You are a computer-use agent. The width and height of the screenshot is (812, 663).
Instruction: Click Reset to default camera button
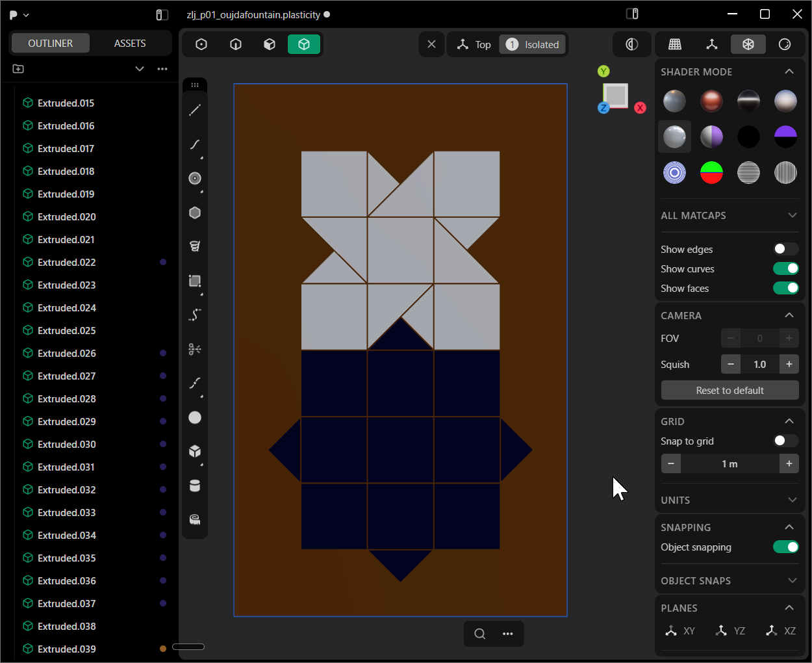click(x=730, y=390)
